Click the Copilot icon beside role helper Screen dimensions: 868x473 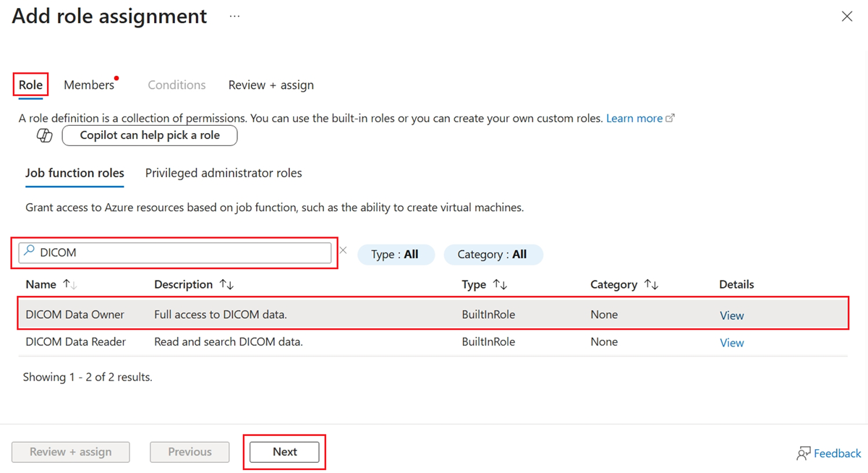coord(45,136)
